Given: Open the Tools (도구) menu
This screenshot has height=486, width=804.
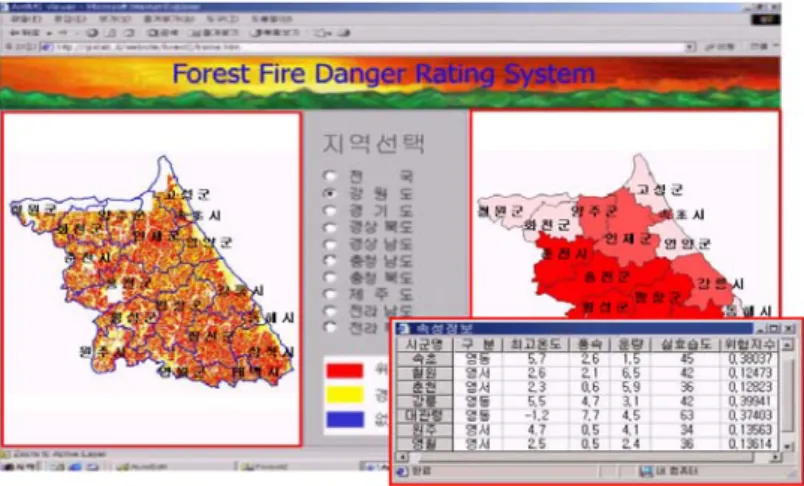Looking at the screenshot, I should tap(223, 19).
